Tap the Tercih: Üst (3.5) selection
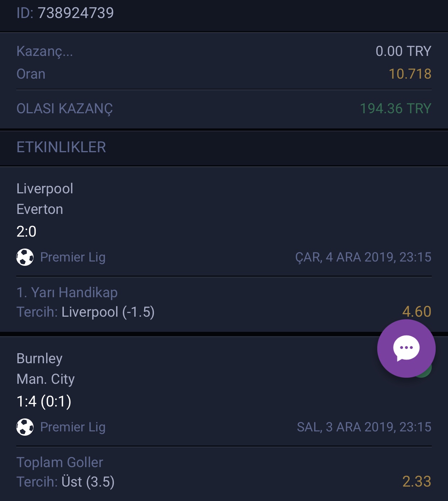This screenshot has width=448, height=501. (x=66, y=482)
